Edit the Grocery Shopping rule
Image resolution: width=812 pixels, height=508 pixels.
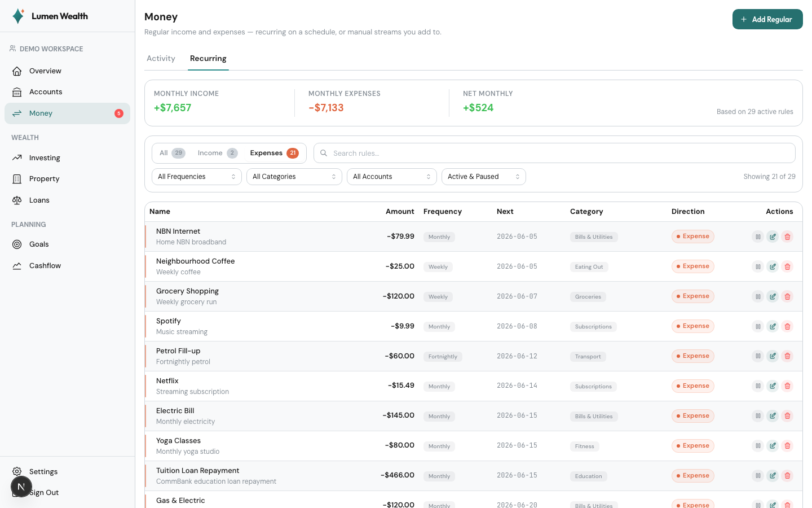click(773, 296)
